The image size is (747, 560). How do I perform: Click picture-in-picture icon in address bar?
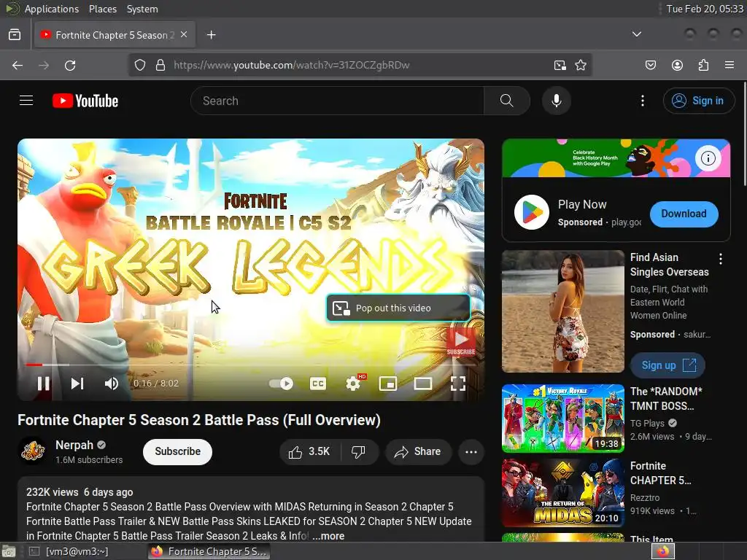point(560,65)
